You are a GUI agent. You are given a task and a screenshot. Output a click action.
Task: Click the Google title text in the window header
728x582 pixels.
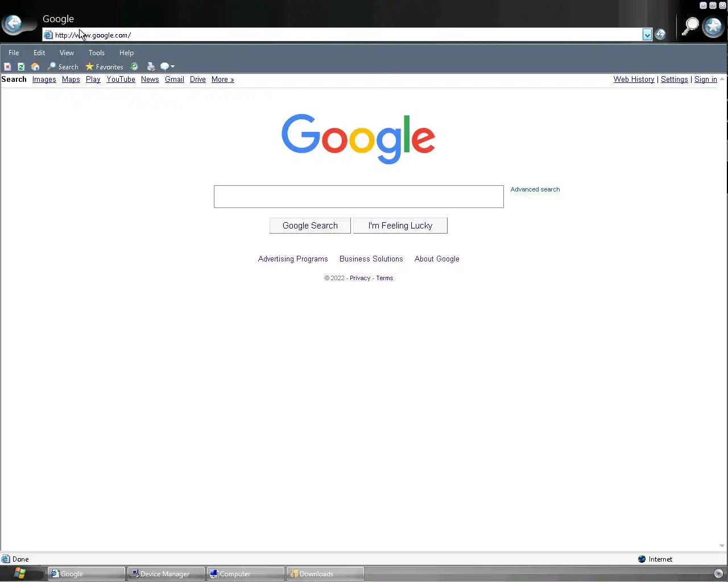click(x=58, y=19)
